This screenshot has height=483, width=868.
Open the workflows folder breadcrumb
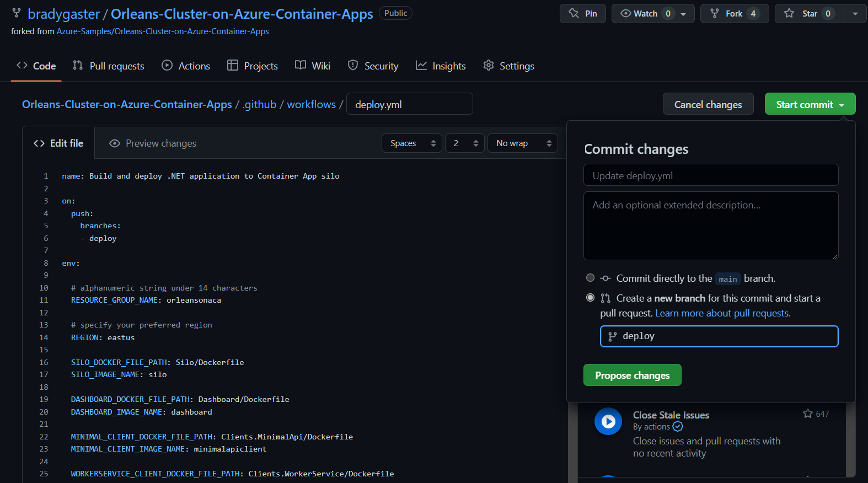coord(312,104)
